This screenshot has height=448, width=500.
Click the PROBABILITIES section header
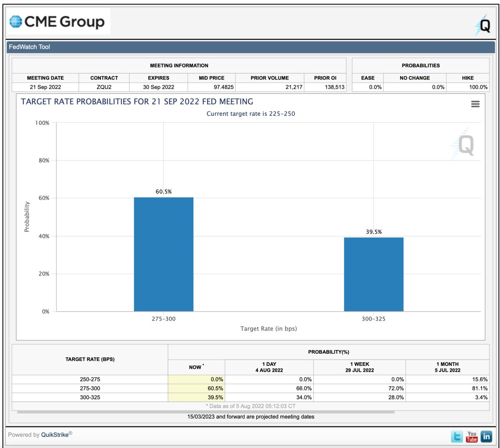(x=421, y=65)
